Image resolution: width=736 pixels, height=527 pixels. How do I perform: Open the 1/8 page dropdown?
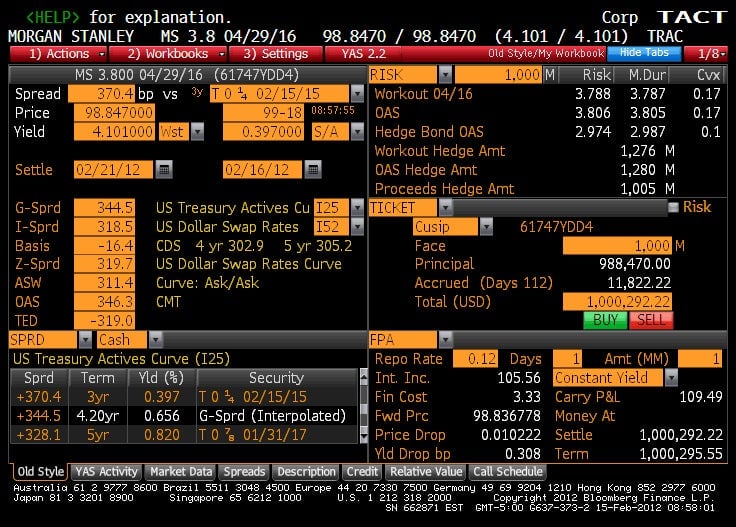(706, 53)
